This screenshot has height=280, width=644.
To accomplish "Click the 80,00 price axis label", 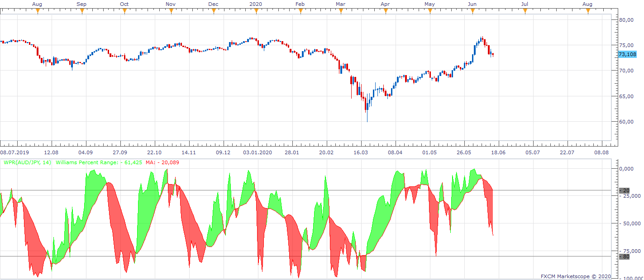I will coord(627,20).
